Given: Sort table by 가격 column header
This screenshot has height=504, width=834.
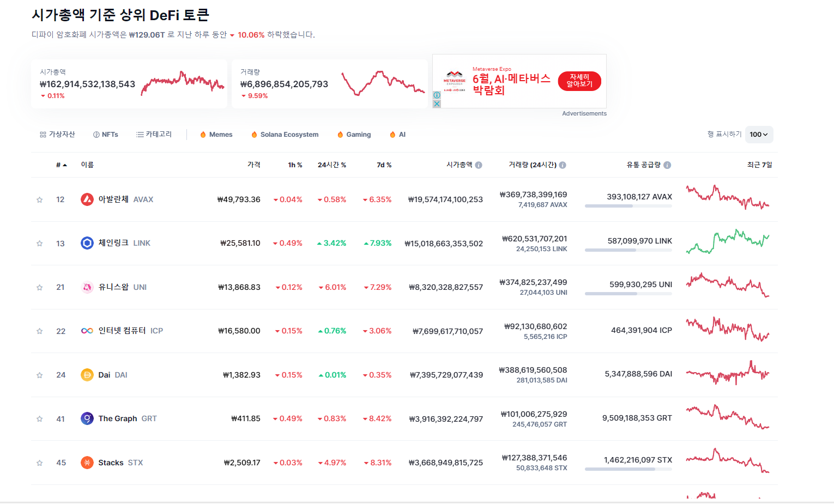Looking at the screenshot, I should (x=254, y=165).
